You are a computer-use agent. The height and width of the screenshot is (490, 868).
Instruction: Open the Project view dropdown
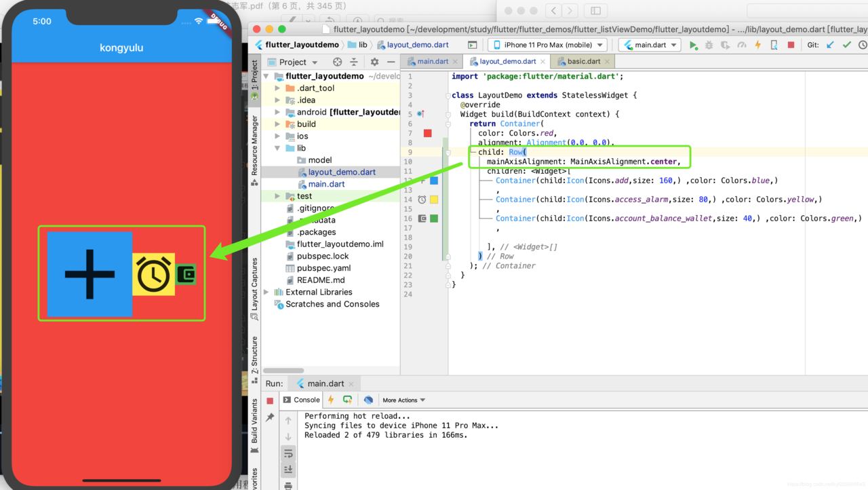pos(293,62)
